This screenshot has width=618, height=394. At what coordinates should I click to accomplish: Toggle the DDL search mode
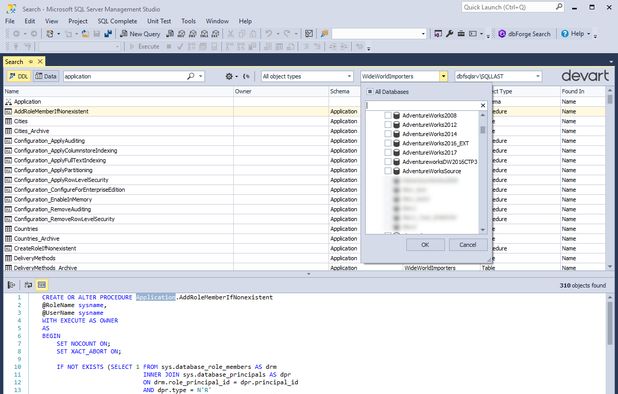pyautogui.click(x=19, y=76)
